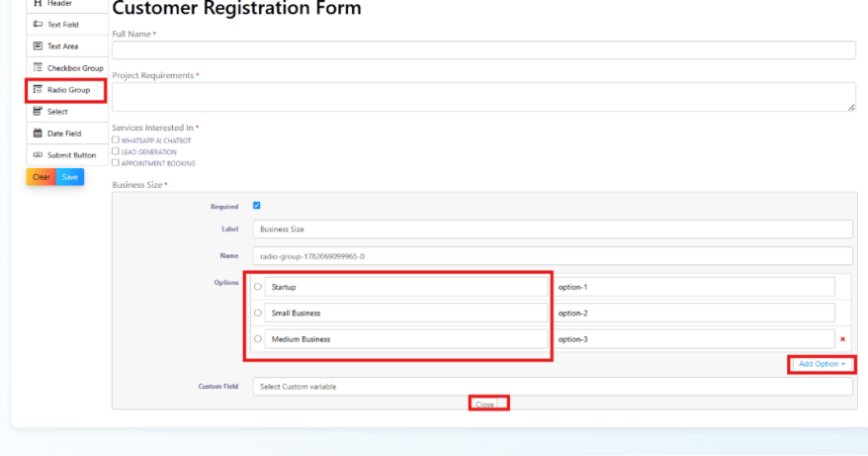
Task: Add a Radio Group element
Action: pos(67,90)
